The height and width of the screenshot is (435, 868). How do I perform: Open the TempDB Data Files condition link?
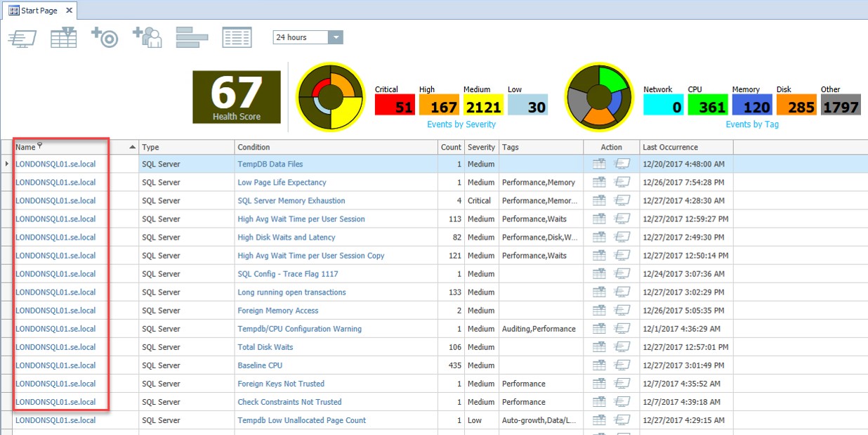pyautogui.click(x=270, y=164)
